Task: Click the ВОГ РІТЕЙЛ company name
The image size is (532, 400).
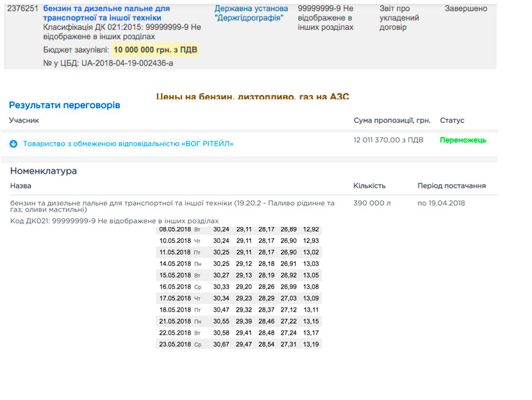Action: coord(128,144)
